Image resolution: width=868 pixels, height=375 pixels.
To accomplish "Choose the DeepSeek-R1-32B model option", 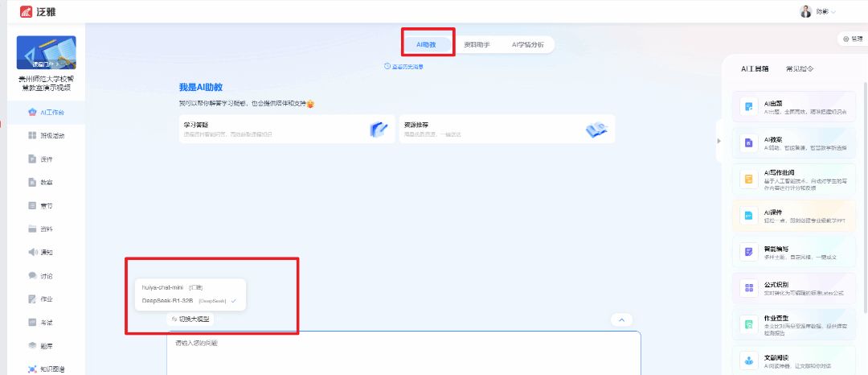I will click(x=190, y=301).
